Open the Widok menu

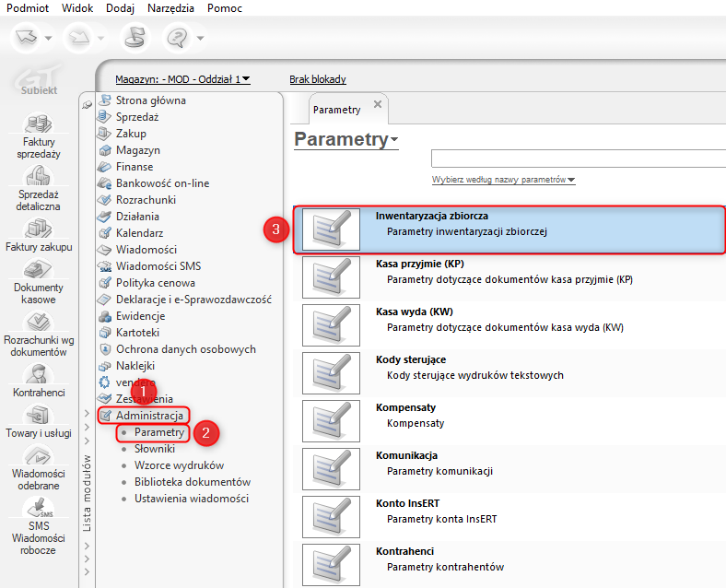click(77, 8)
